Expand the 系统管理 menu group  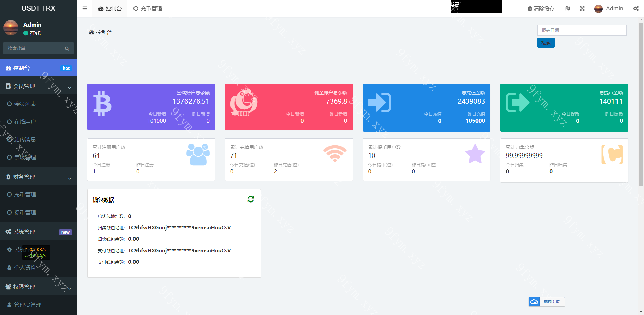point(39,232)
